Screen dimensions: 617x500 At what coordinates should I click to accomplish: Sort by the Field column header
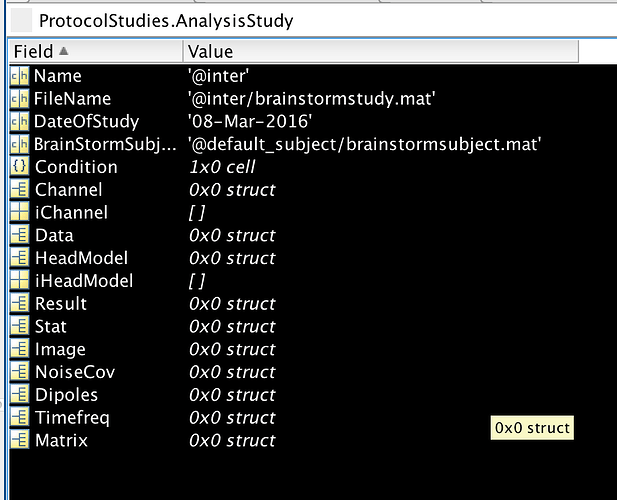(96, 52)
